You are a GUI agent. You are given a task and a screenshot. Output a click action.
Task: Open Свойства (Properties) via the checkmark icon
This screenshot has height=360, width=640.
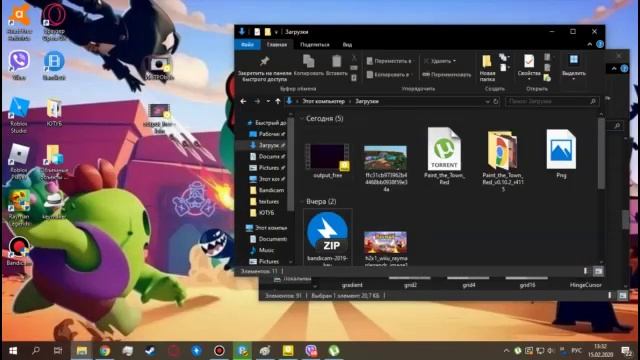pyautogui.click(x=529, y=62)
